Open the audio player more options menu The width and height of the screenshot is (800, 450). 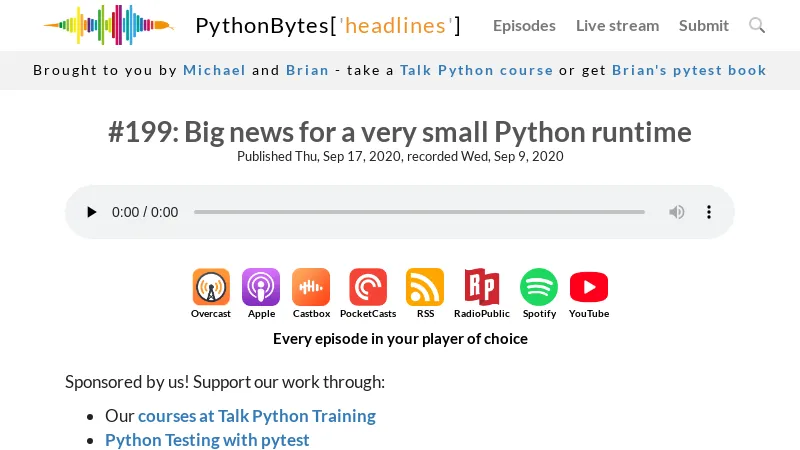point(709,212)
